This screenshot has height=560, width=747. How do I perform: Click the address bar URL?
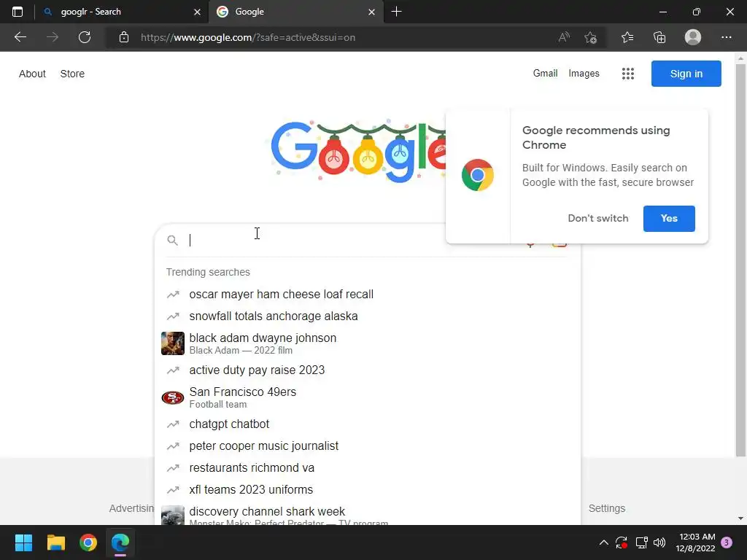tap(248, 37)
